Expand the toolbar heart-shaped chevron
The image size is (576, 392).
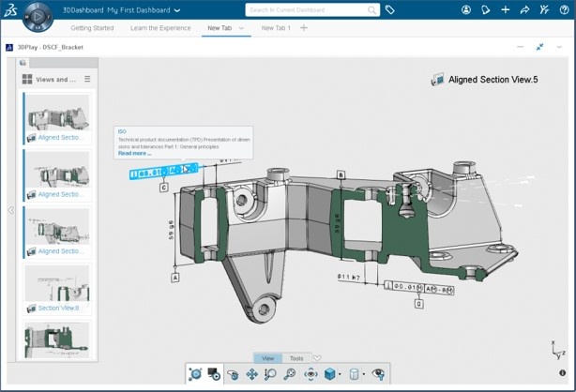click(x=317, y=358)
